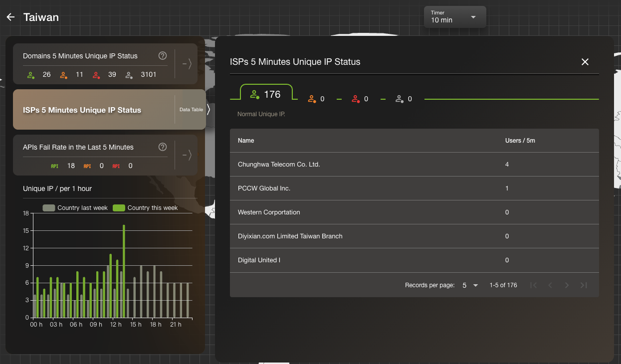This screenshot has height=364, width=621.
Task: Jump to the last page of records
Action: coord(584,285)
